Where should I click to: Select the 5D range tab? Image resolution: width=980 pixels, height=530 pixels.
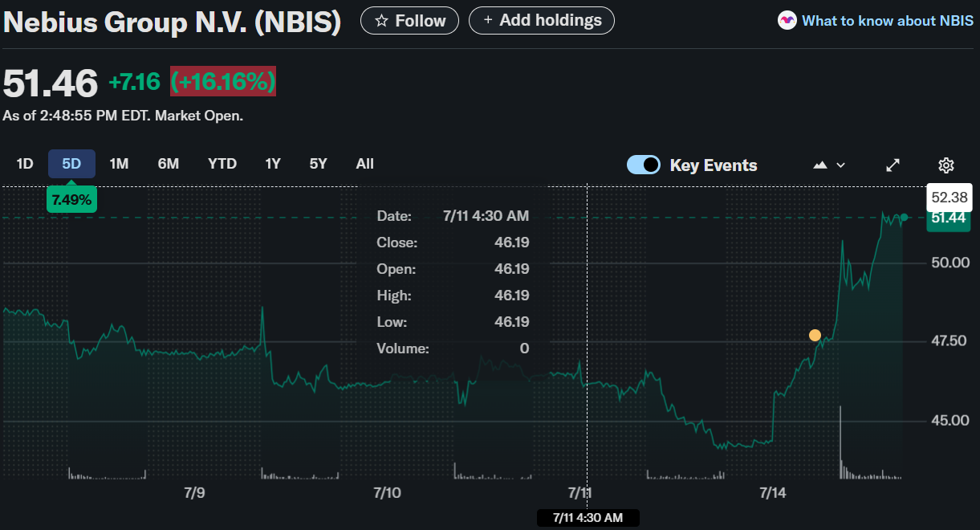point(71,164)
